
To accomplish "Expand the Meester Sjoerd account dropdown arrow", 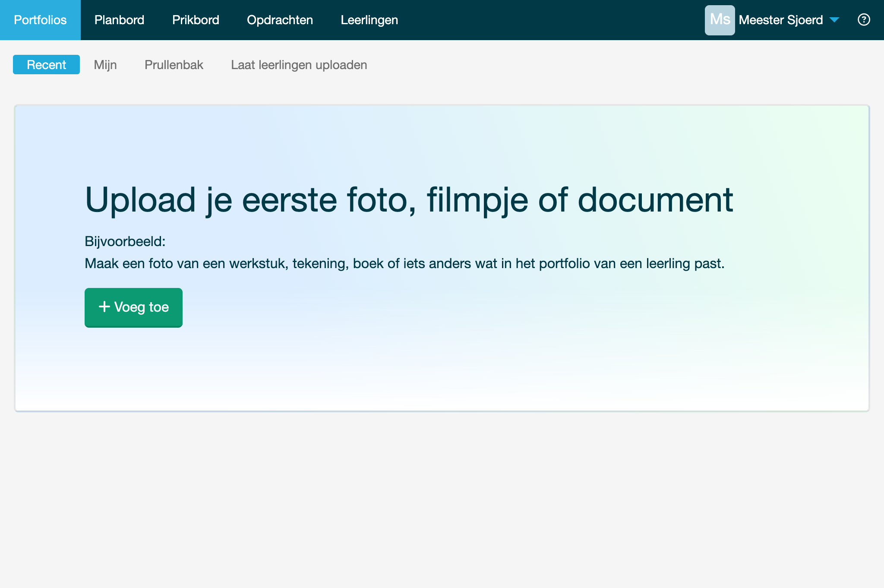I will (x=834, y=20).
